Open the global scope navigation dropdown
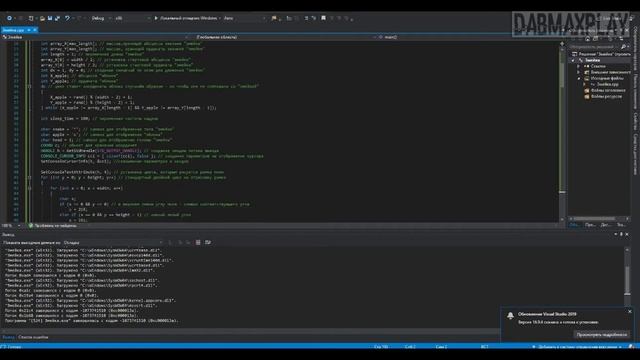Viewport: 640px width, 360px height. pos(282,37)
